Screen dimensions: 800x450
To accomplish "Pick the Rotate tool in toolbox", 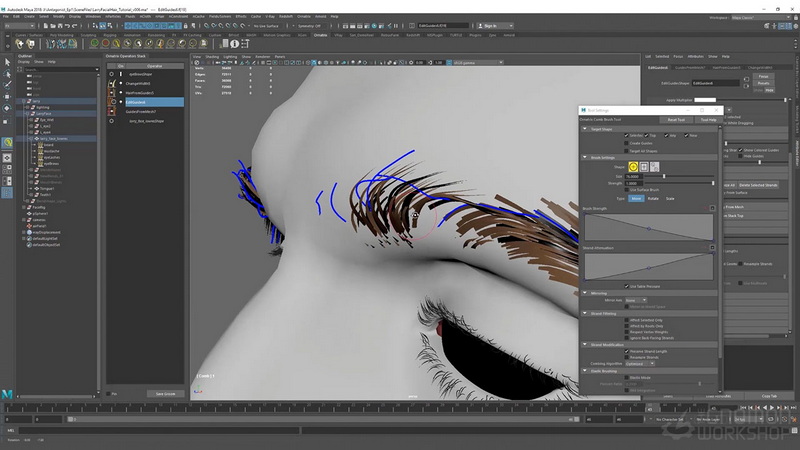I will (x=7, y=108).
